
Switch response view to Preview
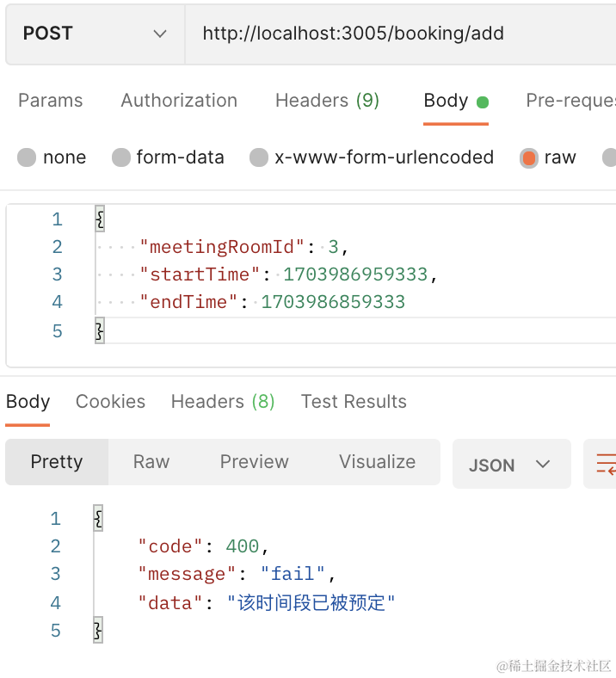[x=255, y=462]
